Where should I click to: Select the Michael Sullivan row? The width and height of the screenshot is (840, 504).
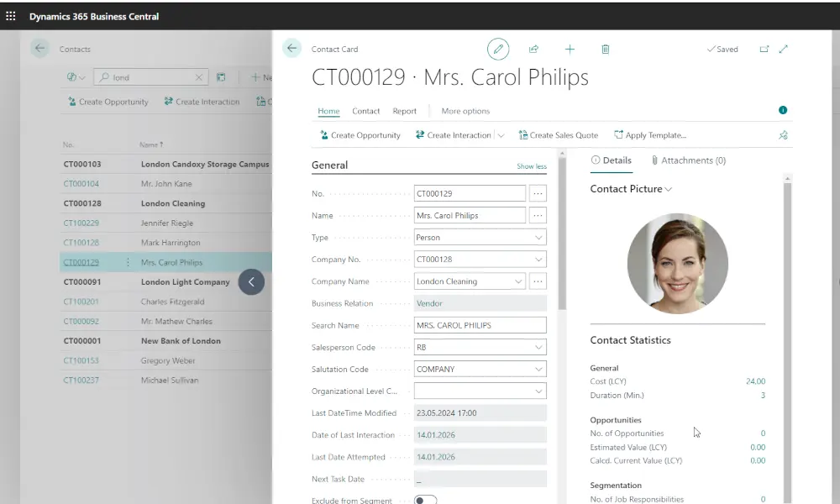(x=166, y=381)
